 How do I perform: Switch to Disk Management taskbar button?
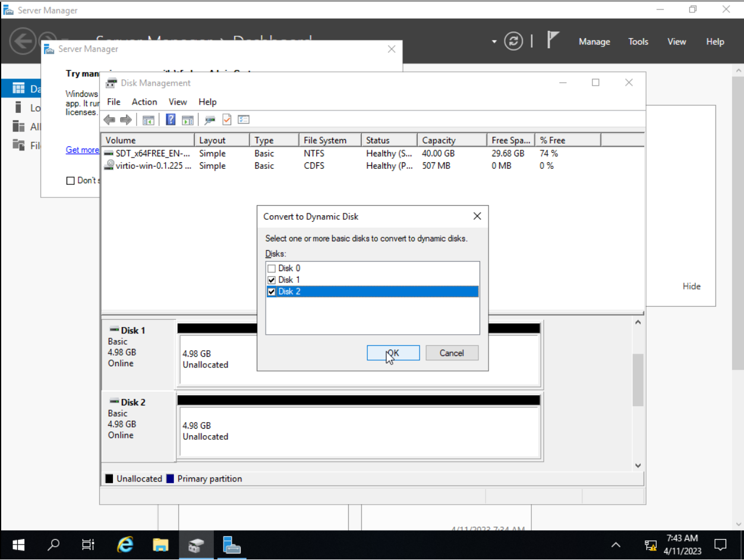pyautogui.click(x=196, y=545)
